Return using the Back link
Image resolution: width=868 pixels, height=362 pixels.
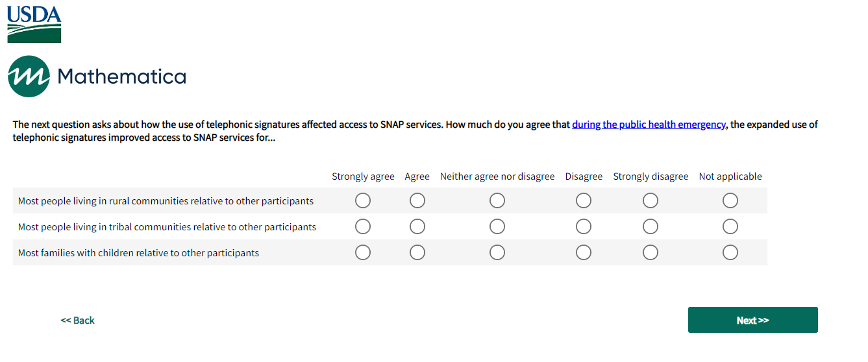[77, 320]
